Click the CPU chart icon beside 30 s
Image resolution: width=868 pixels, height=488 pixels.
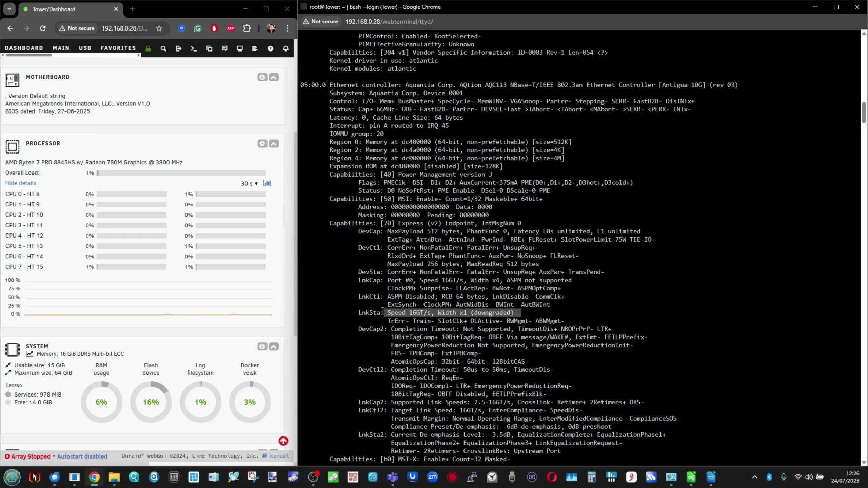267,183
